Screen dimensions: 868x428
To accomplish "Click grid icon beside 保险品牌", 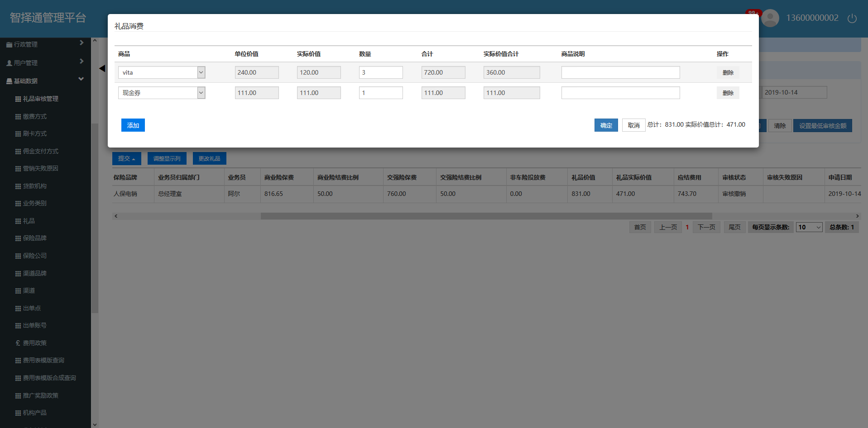I will [18, 238].
